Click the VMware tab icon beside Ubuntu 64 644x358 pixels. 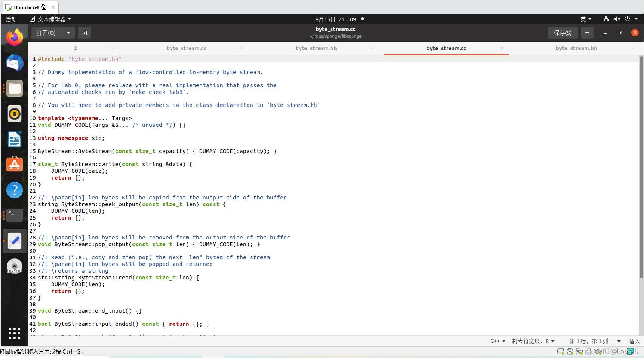[9, 7]
